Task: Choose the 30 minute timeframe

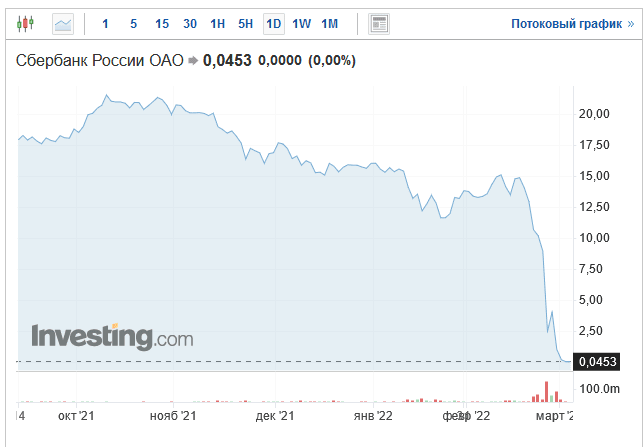Action: [189, 24]
